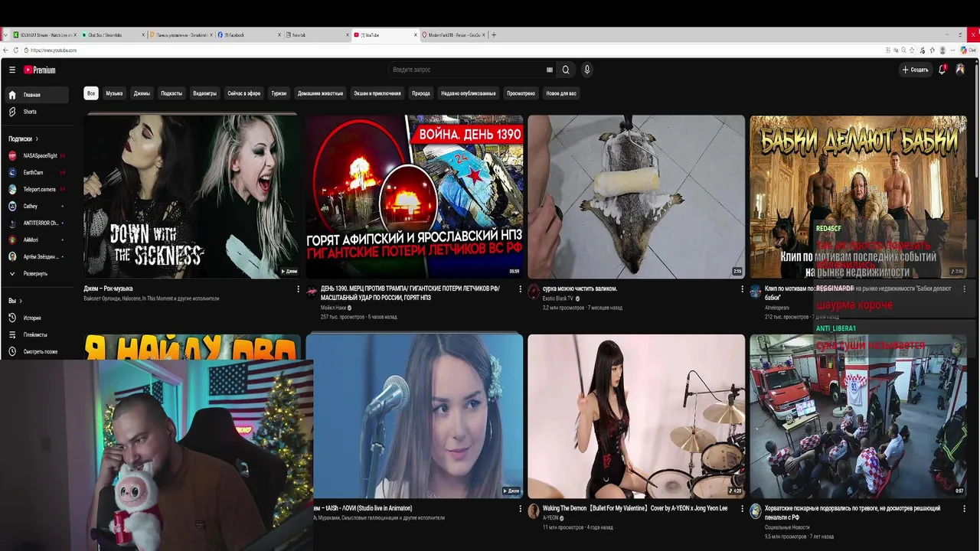Screen dimensions: 980x551
Task: Expand the Подписки section header
Action: [23, 139]
